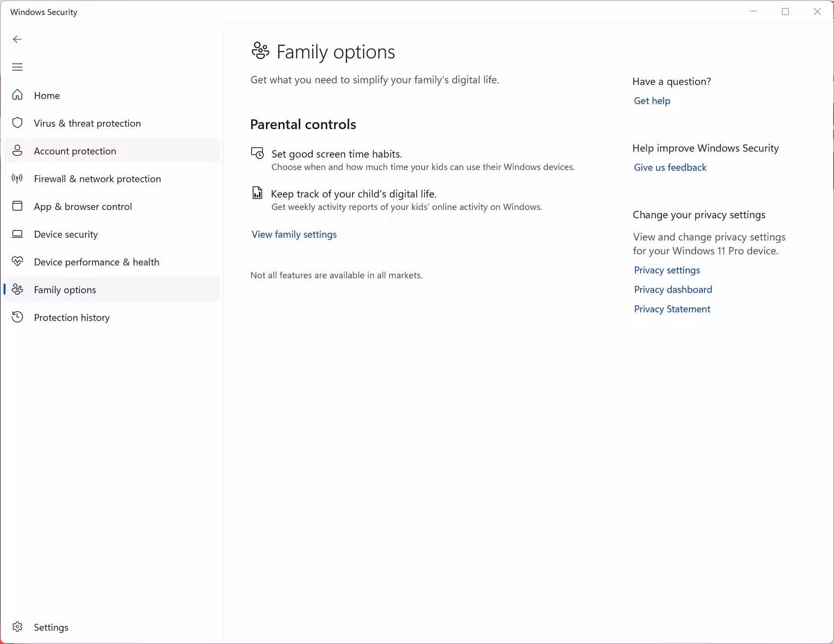Click the Firewall & network antenna icon
Viewport: 834px width, 644px height.
click(17, 178)
